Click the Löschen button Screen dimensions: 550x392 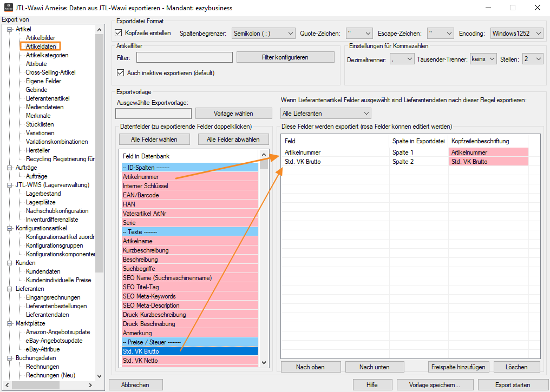pos(516,367)
